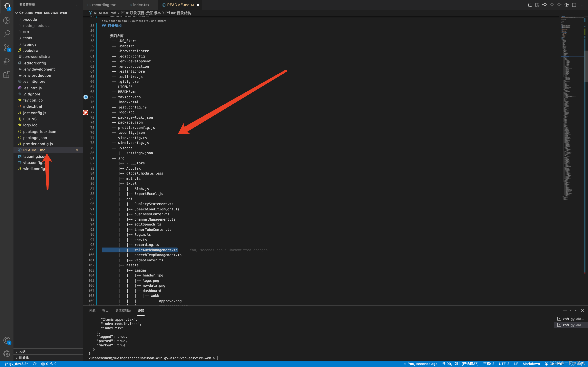Open the Accounts icon in activity bar
The width and height of the screenshot is (588, 367).
(x=7, y=340)
